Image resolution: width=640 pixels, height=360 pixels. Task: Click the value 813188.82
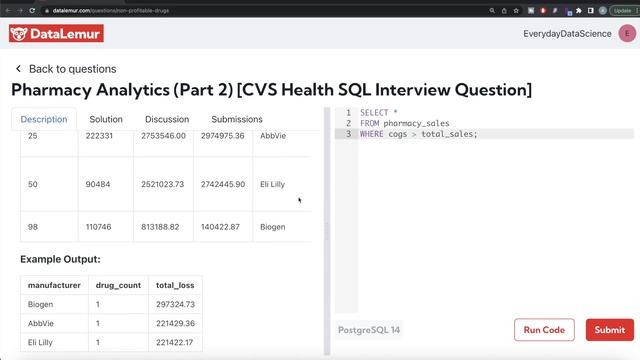[160, 227]
